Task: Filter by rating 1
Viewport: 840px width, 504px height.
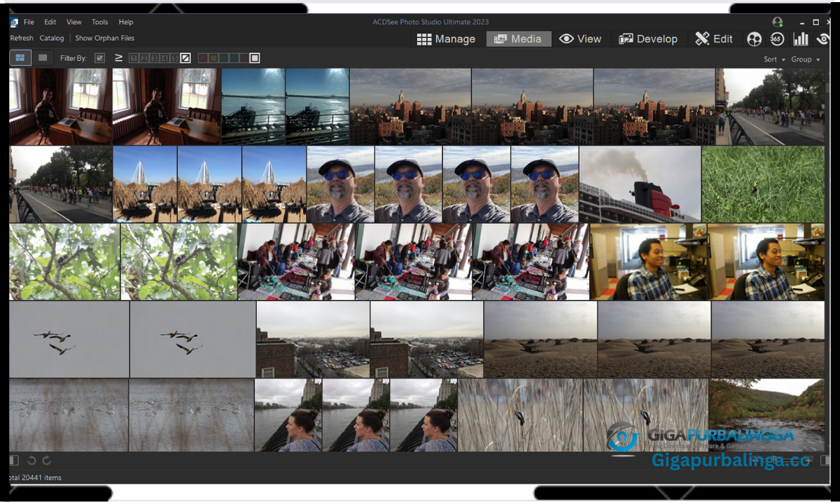Action: coord(134,58)
